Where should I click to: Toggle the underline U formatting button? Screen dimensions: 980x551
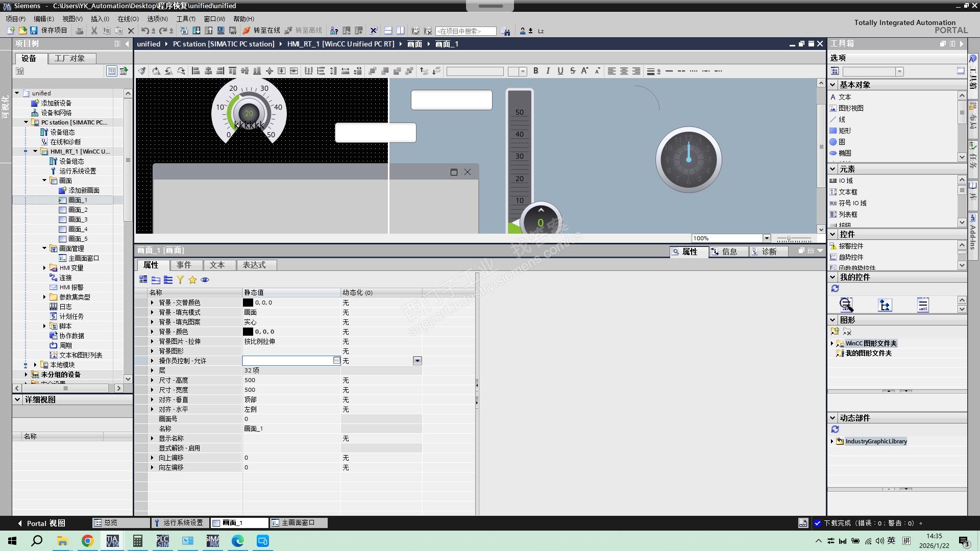pyautogui.click(x=560, y=71)
